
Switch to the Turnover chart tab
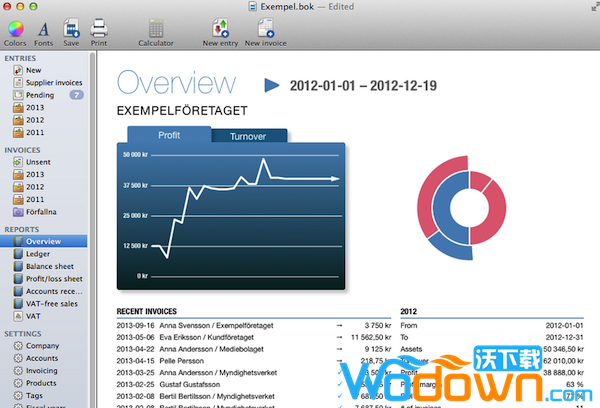[248, 136]
